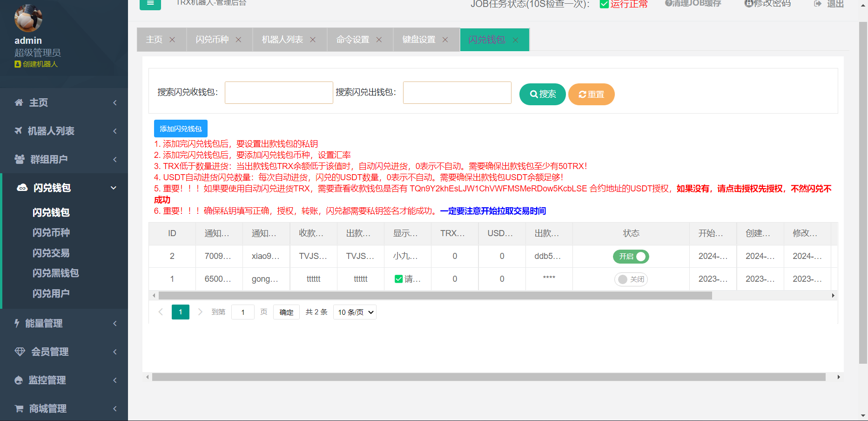Expand the 商城管理 sidebar chevron

click(x=115, y=408)
